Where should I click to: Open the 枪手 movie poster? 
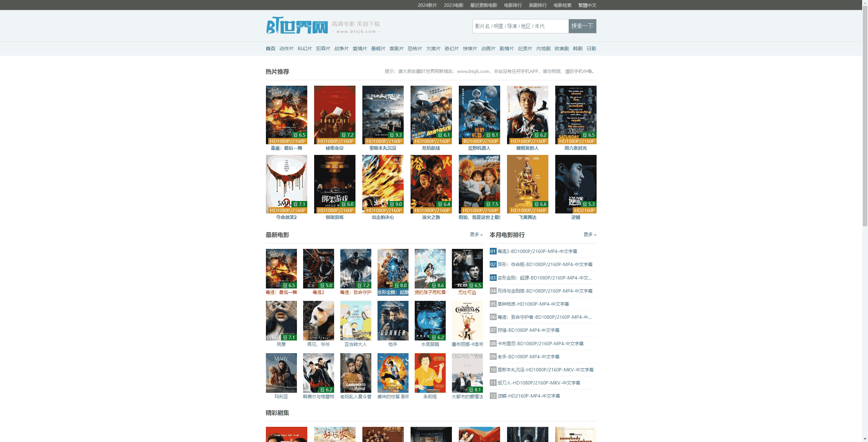(x=393, y=320)
